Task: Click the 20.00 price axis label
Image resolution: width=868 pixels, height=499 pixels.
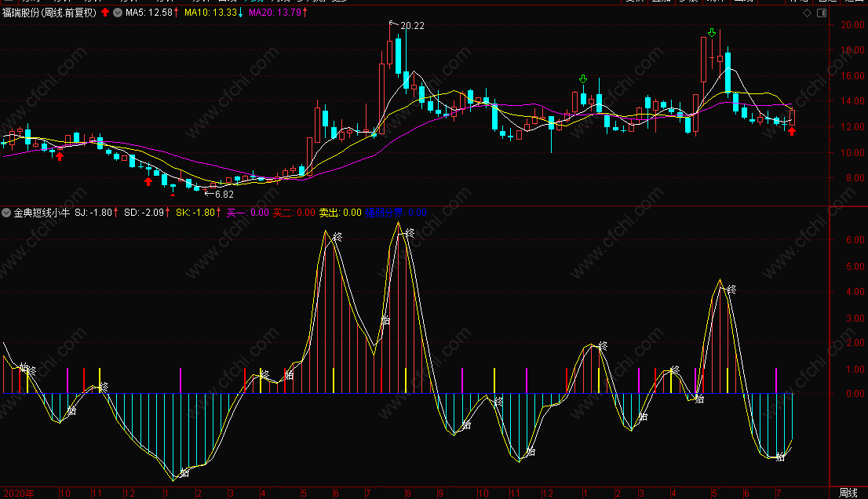Action: click(x=852, y=25)
